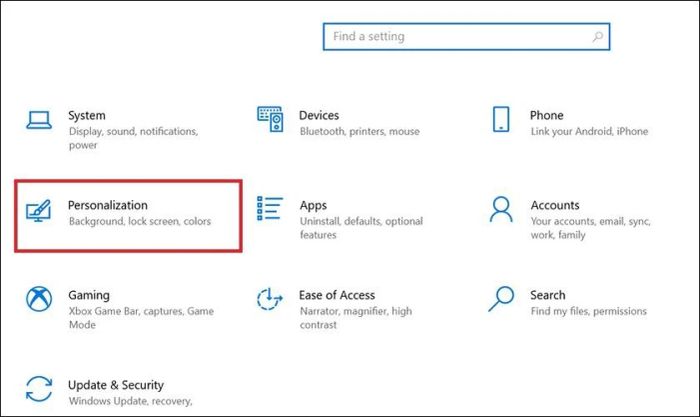Click the Personalization paintbrush icon

[x=39, y=210]
